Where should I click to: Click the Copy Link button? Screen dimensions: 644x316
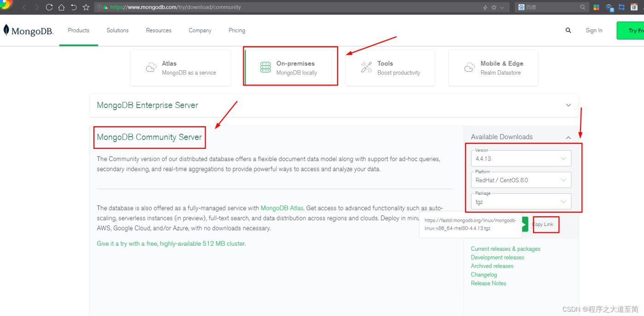544,225
